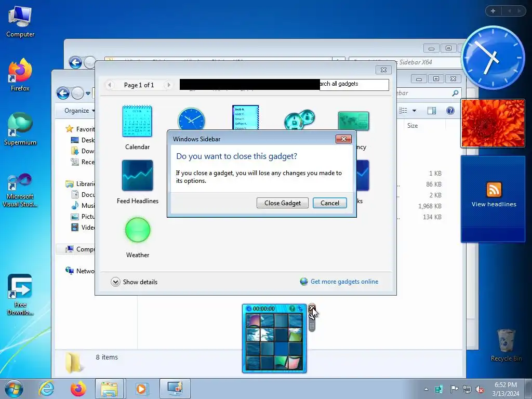Go to previous gadget gallery page
This screenshot has width=532, height=399.
(109, 85)
